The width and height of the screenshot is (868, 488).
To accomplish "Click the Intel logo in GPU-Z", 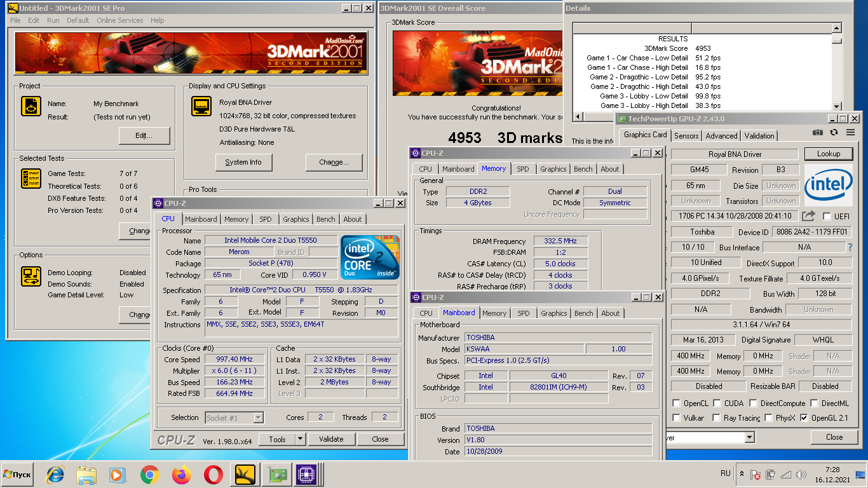I will (x=829, y=185).
